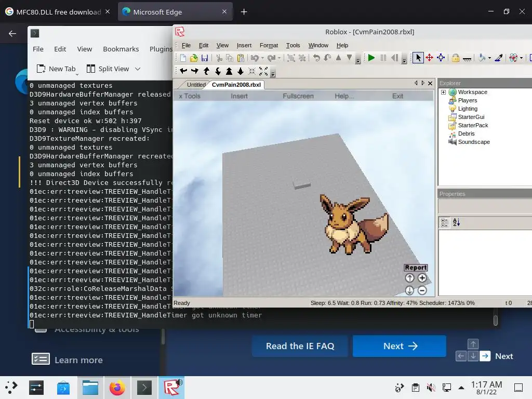Select the arrow pointer select tool
The height and width of the screenshot is (399, 532).
click(x=418, y=58)
